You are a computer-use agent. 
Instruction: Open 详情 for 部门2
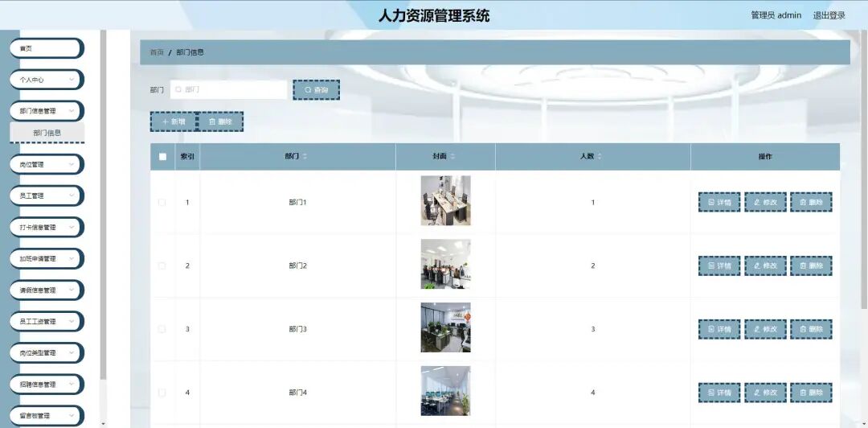point(719,265)
